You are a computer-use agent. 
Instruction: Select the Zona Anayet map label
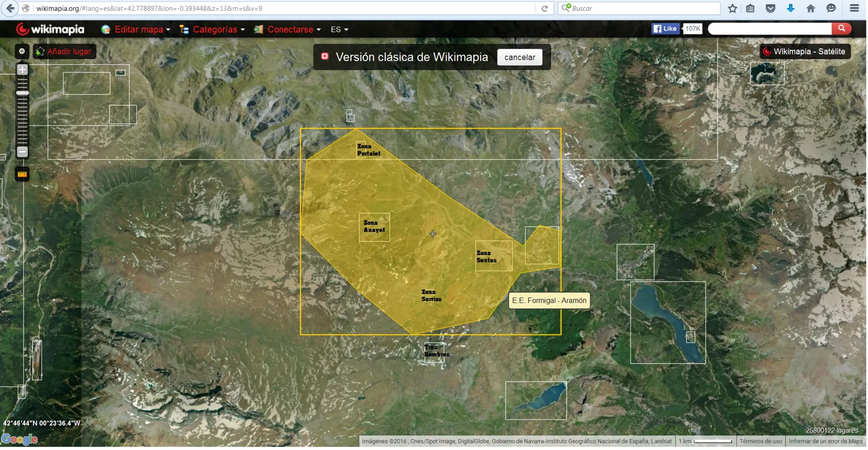(x=374, y=226)
